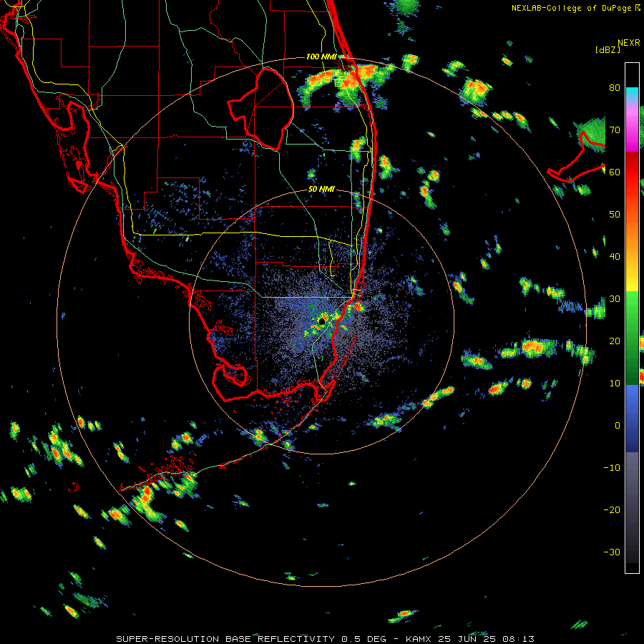Select the 50 value on the dBZ scale
Viewport: 644px width, 644px height.
(615, 215)
